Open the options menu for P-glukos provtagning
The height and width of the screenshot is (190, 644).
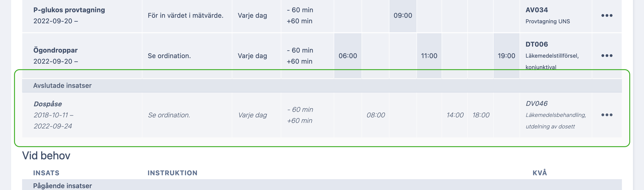tap(607, 15)
